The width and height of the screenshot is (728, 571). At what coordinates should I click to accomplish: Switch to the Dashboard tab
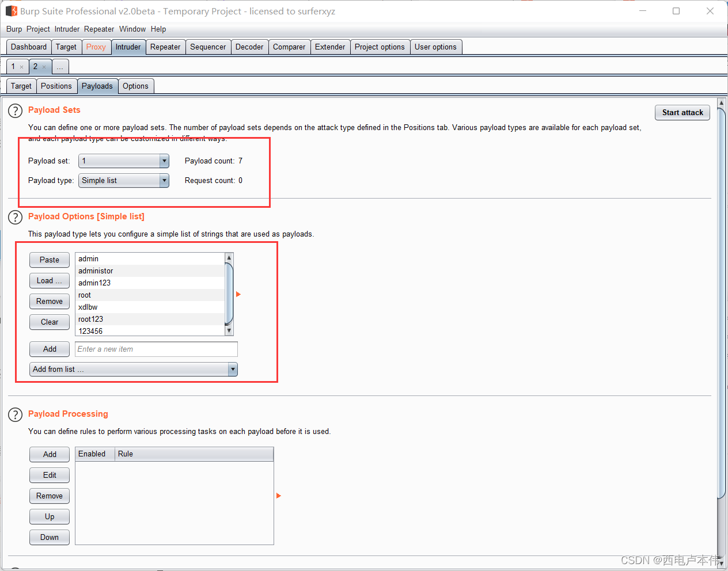[x=29, y=47]
